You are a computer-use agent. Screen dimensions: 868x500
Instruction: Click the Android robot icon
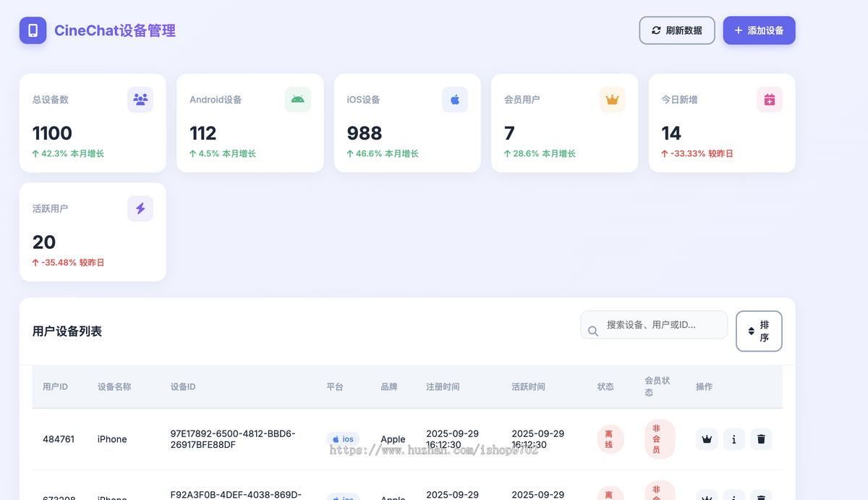[x=297, y=100]
